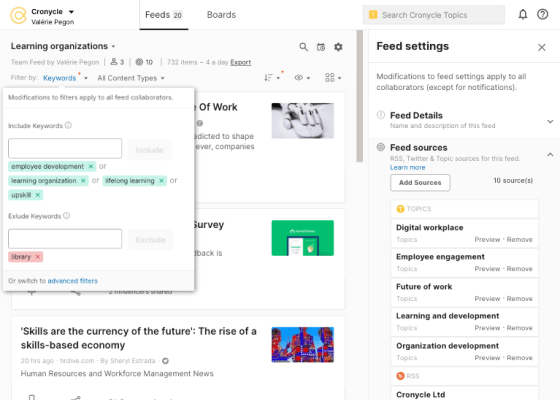Expand the All Content Types dropdown
Image resolution: width=560 pixels, height=400 pixels.
click(131, 78)
